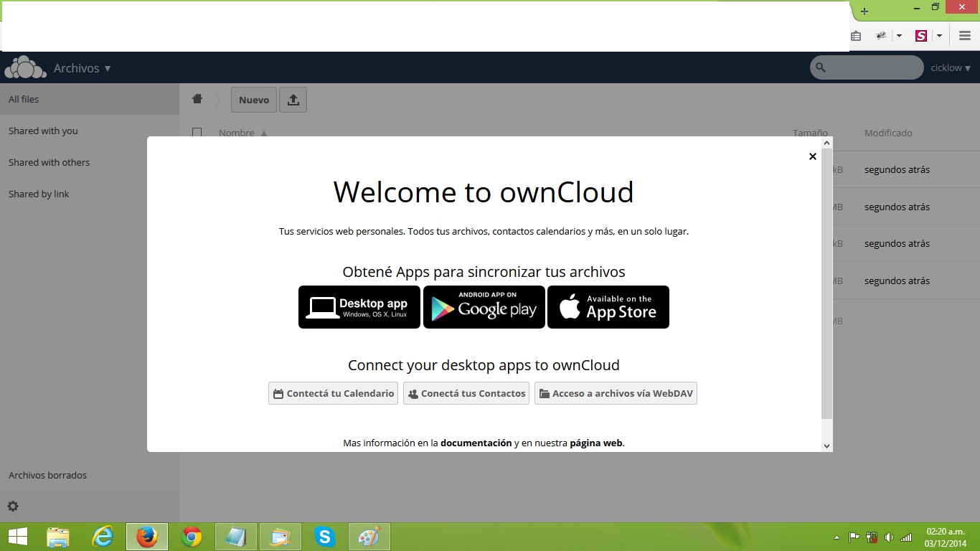Open File Explorer from taskbar
Screen dimensions: 980x551
(58, 537)
